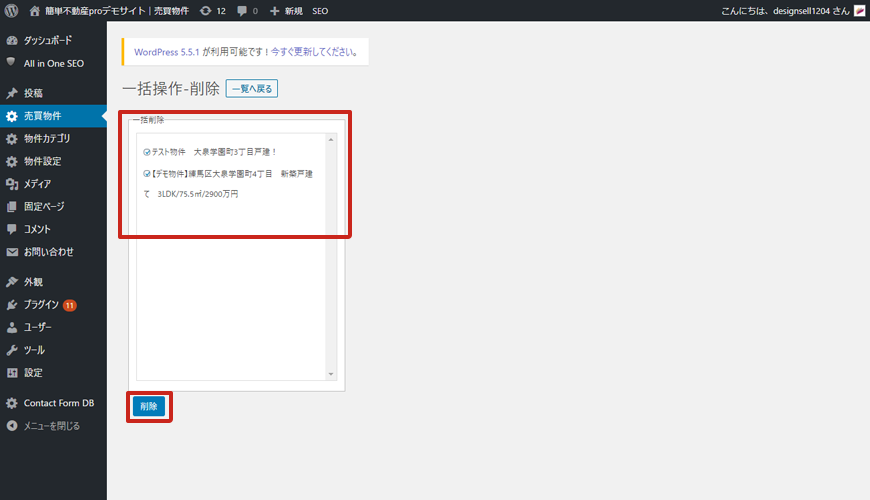
Task: Click the home icon for the site name
Action: 36,10
